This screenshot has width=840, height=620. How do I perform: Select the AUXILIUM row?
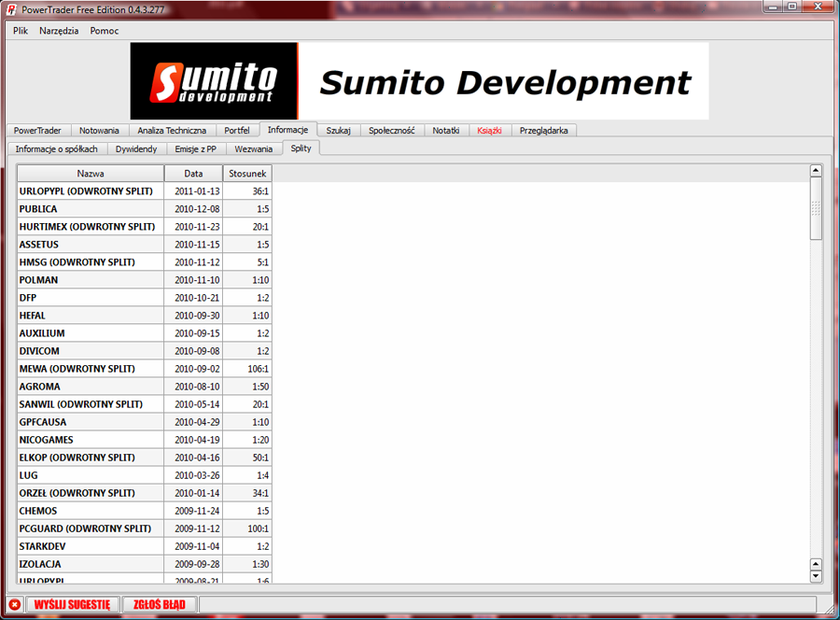pyautogui.click(x=145, y=332)
